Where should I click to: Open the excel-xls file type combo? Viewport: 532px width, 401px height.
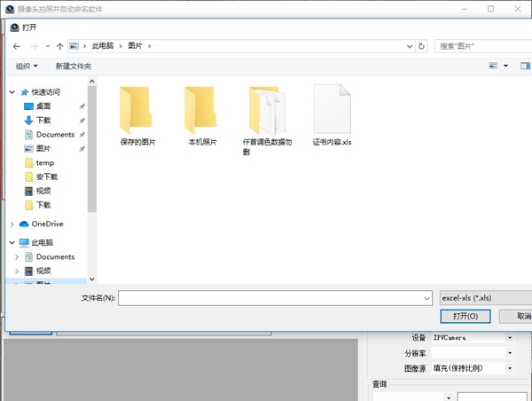point(486,298)
